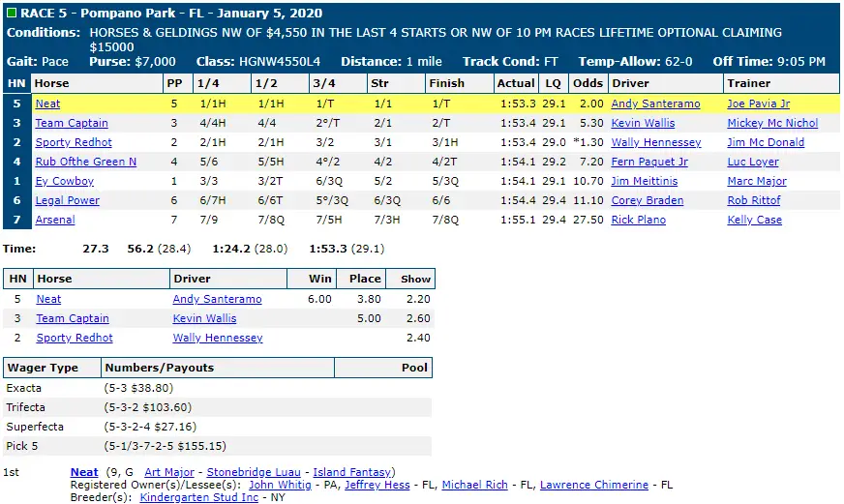844x504 pixels.
Task: Open trainer Rob Rittof link
Action: [x=754, y=200]
